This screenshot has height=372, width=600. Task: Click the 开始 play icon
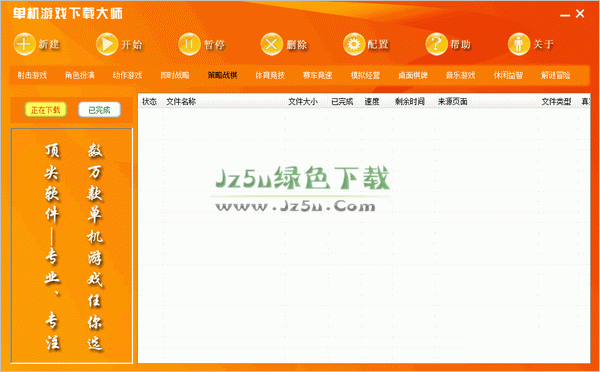pos(107,44)
